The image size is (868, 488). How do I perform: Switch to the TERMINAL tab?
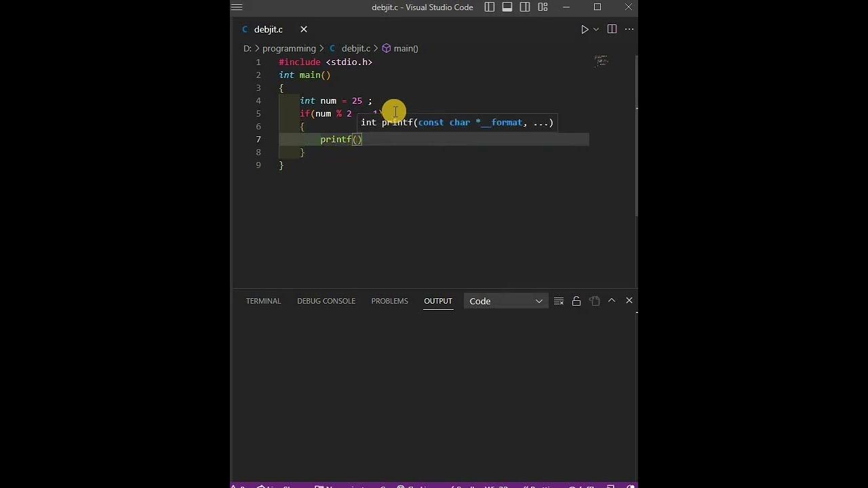(263, 301)
